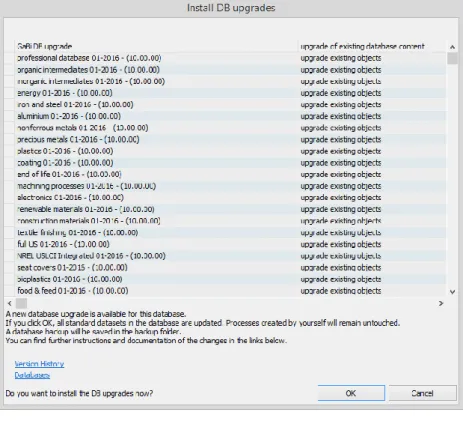Image resolution: width=463 pixels, height=421 pixels.
Task: Click the row header cell beside 'coating 01-2016'
Action: click(x=9, y=163)
